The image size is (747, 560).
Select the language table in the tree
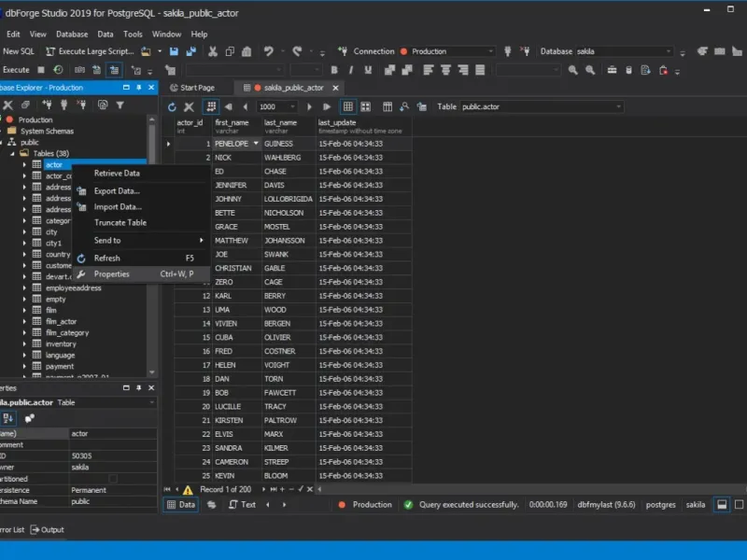(x=60, y=356)
